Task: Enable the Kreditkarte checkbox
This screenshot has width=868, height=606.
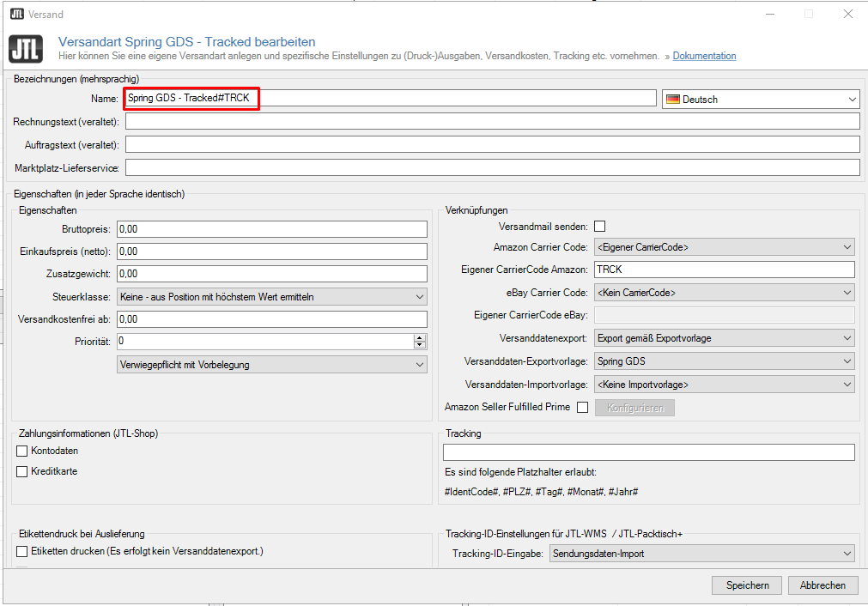Action: pyautogui.click(x=22, y=471)
